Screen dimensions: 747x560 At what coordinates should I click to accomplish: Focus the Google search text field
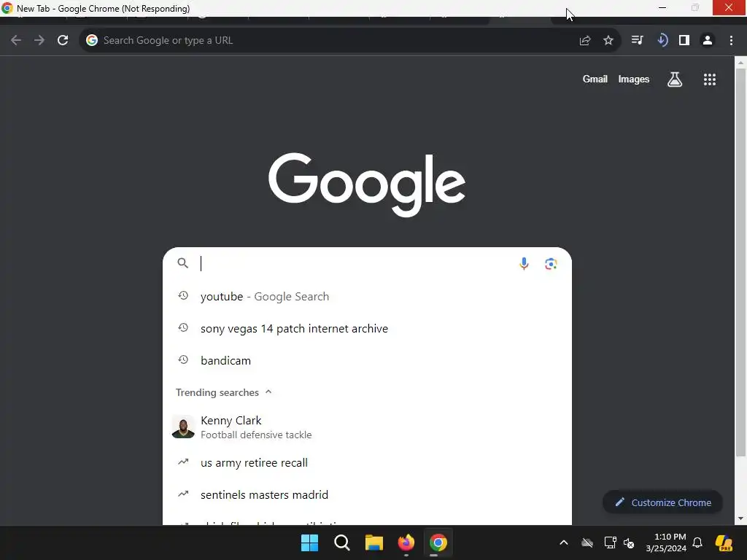point(355,263)
